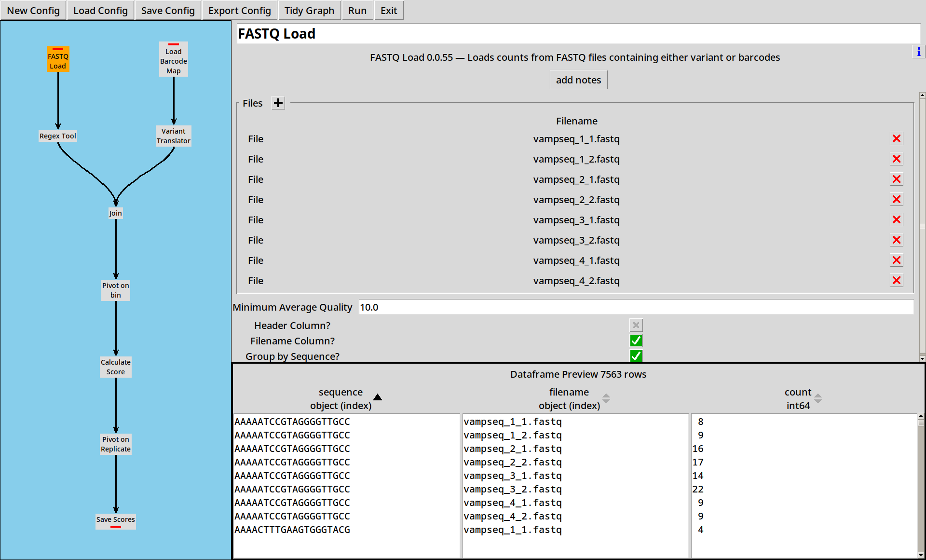Click preview cell vampseq_3_1.fastq

(513, 476)
